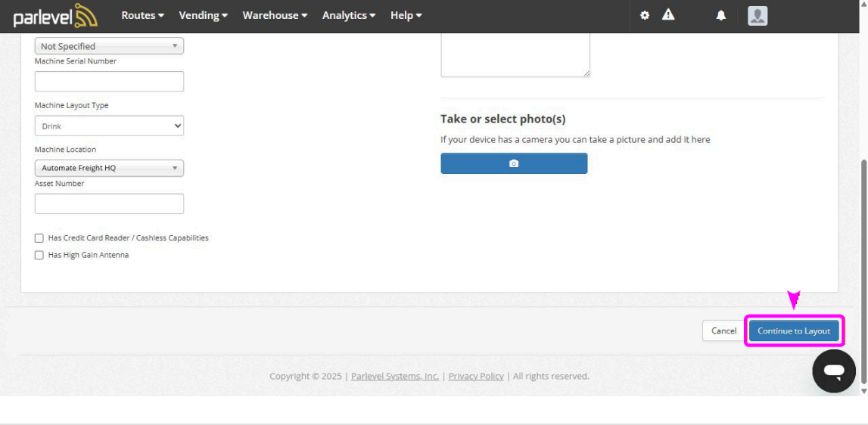This screenshot has height=425, width=868.
Task: Open Machine Layout Type dropdown
Action: coord(109,126)
